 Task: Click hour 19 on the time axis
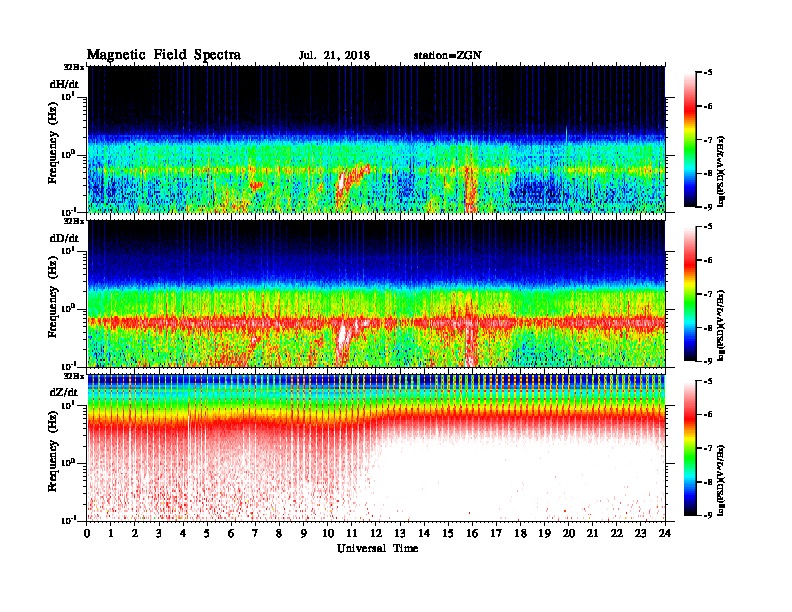[x=544, y=534]
